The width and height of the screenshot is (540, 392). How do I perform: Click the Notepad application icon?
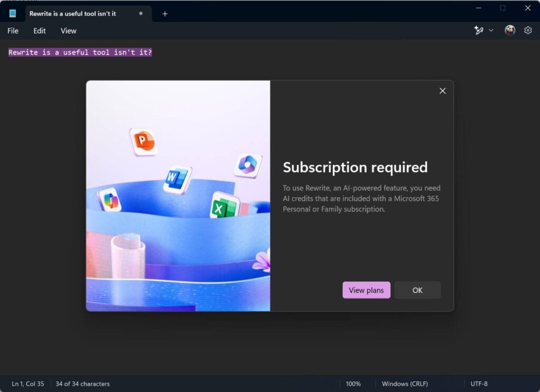(12, 13)
